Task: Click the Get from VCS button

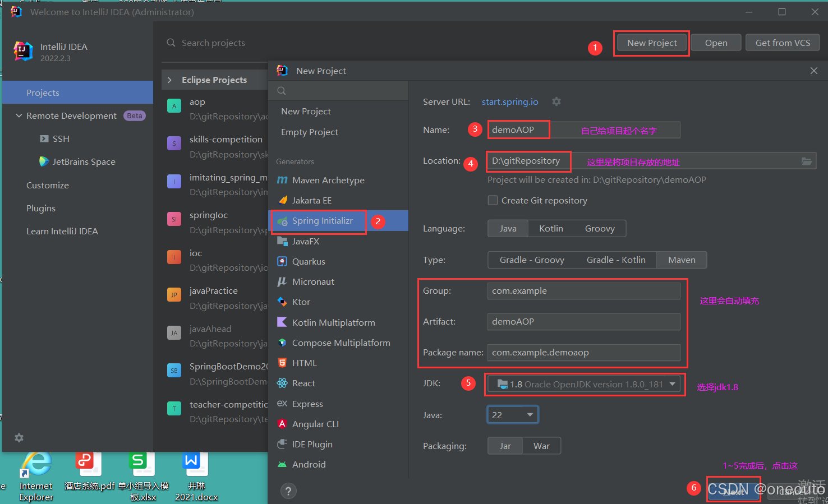Action: click(x=782, y=42)
